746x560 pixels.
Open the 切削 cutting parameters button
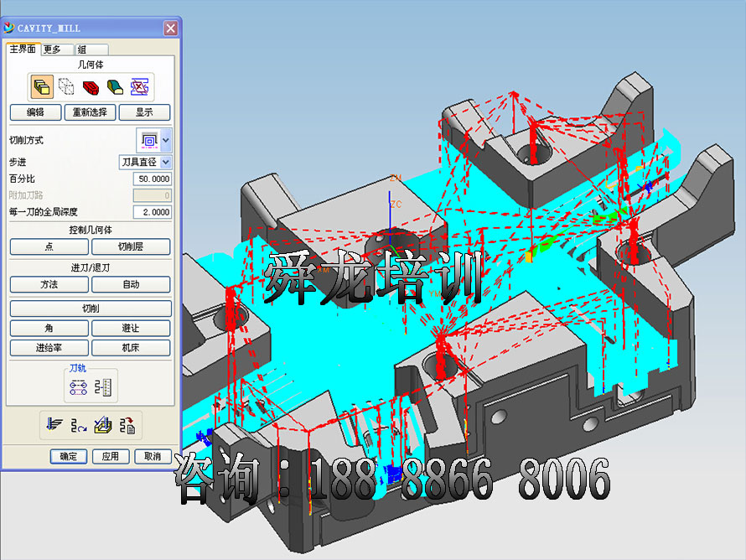point(91,309)
